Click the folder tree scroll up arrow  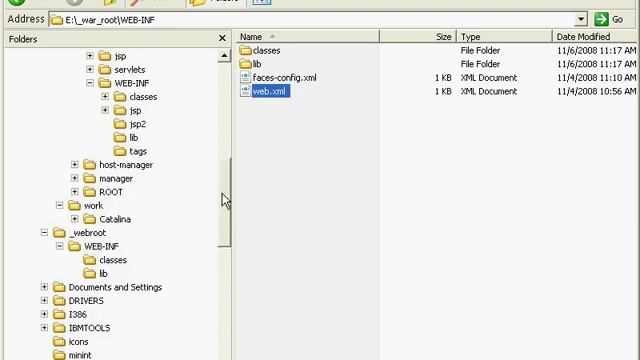tap(224, 56)
